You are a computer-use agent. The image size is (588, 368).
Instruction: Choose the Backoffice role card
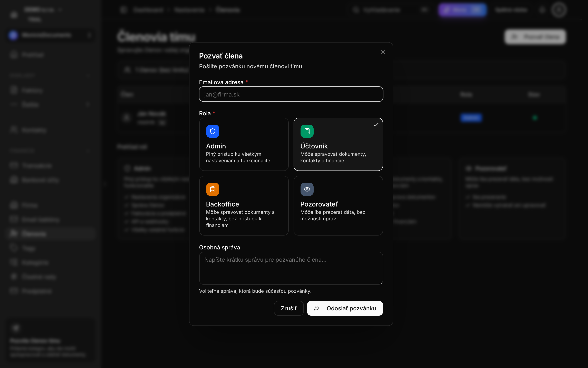coord(244,206)
